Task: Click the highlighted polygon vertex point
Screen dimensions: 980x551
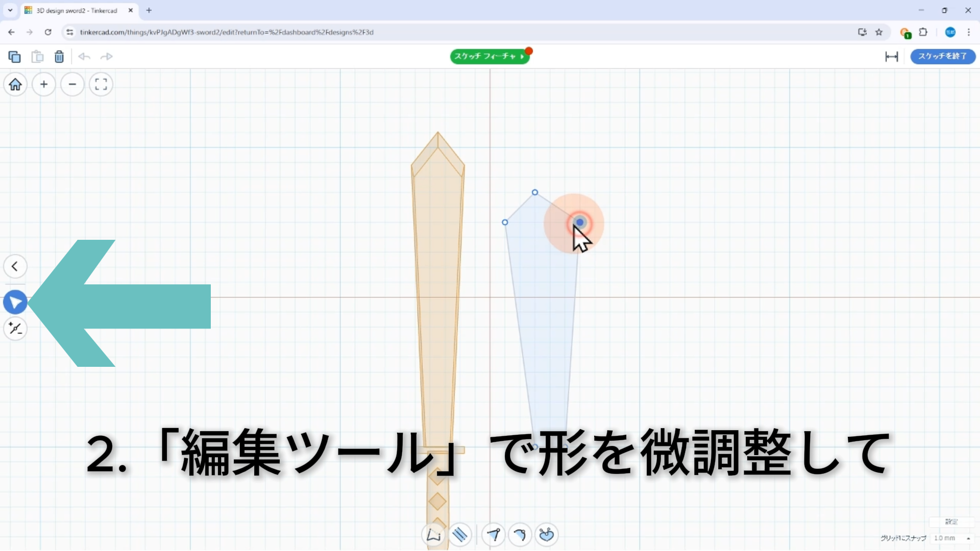Action: tap(579, 222)
